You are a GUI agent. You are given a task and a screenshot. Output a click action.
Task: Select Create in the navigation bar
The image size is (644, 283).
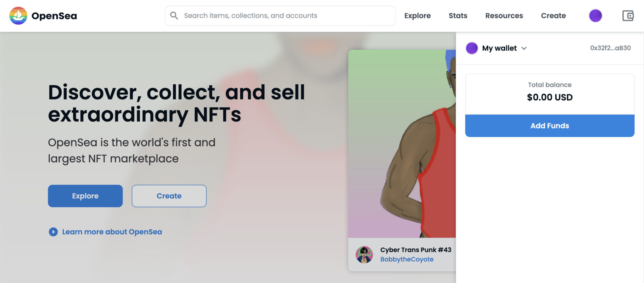(553, 15)
